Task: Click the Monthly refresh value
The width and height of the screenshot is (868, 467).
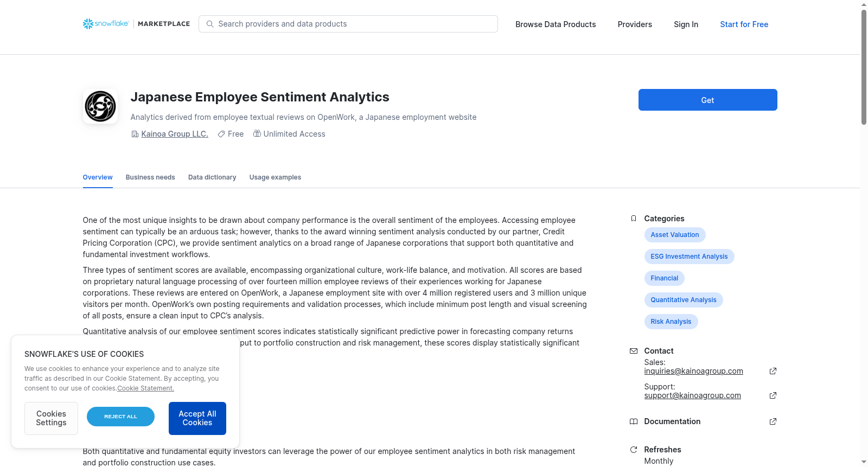Action: [659, 461]
